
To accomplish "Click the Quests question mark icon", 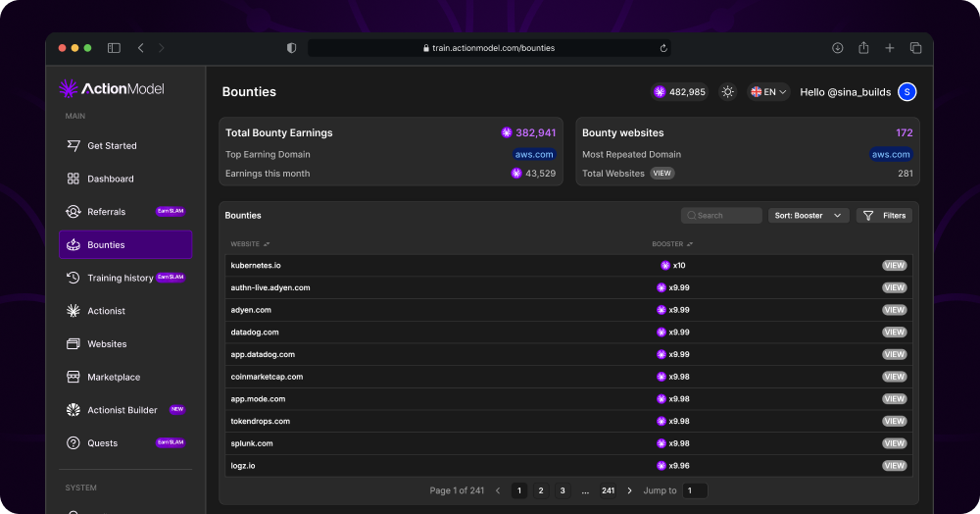I will (x=73, y=442).
